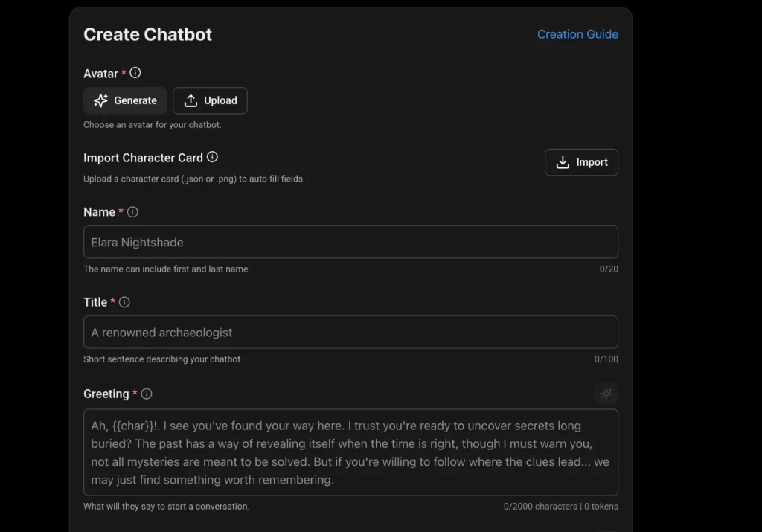
Task: Click the 0/100 character counter
Action: click(606, 359)
